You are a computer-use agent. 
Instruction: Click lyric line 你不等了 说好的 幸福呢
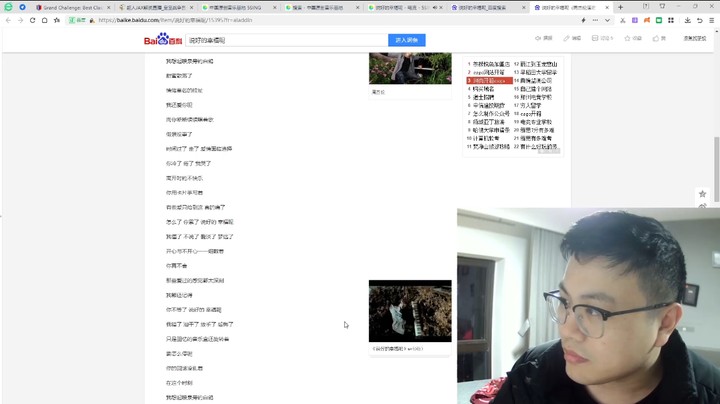tap(194, 309)
